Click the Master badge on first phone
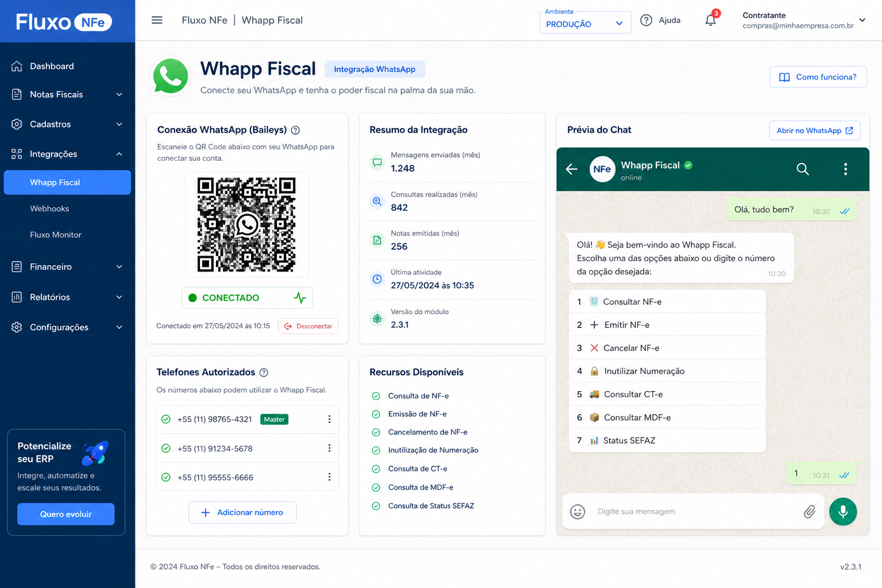The width and height of the screenshot is (882, 588). tap(274, 419)
